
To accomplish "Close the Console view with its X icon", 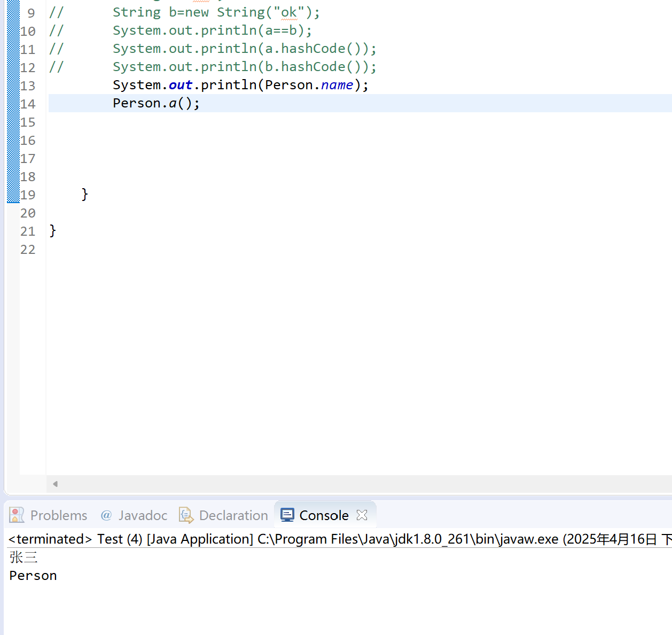I will click(x=362, y=515).
